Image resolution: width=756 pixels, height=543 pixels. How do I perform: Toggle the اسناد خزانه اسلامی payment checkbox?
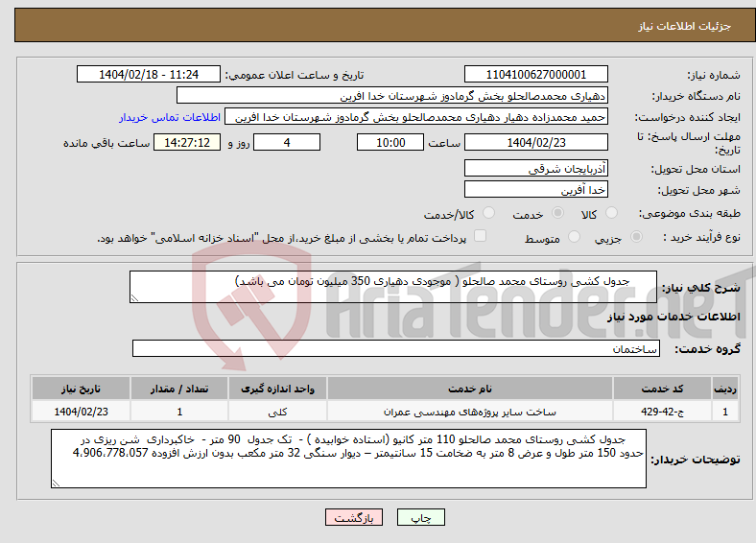481,236
